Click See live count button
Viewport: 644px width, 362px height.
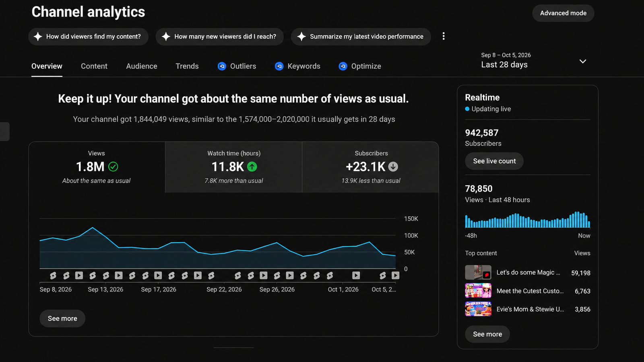pyautogui.click(x=494, y=161)
